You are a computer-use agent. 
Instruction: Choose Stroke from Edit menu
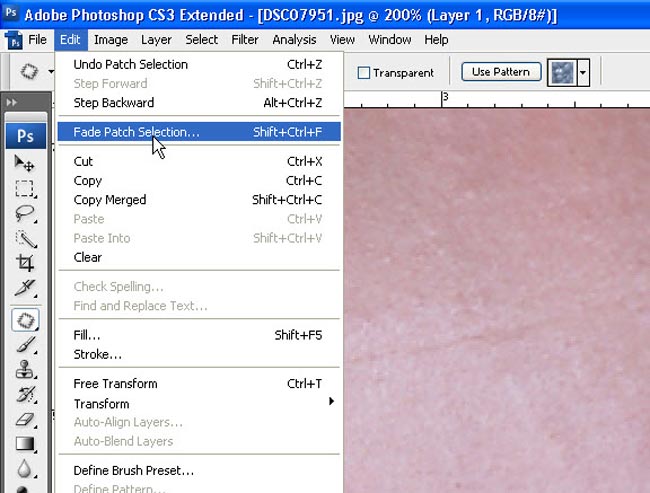point(199,355)
